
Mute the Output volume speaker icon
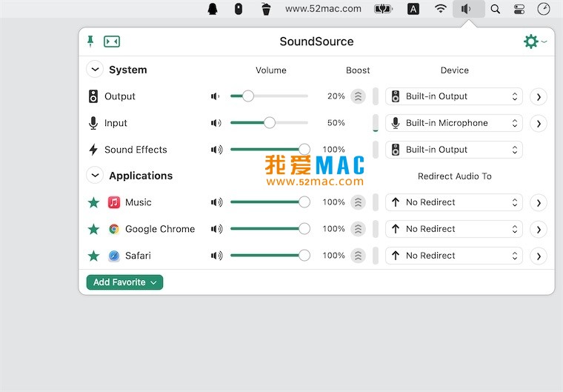coord(215,96)
